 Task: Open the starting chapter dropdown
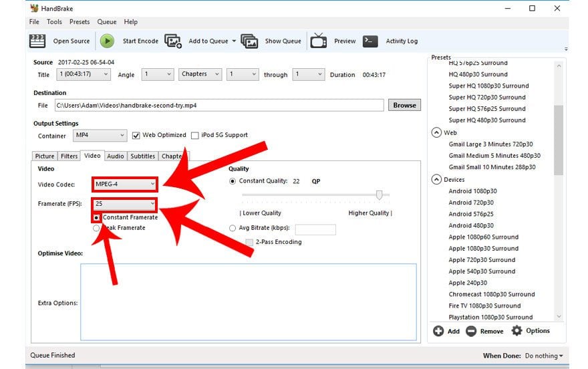(243, 74)
